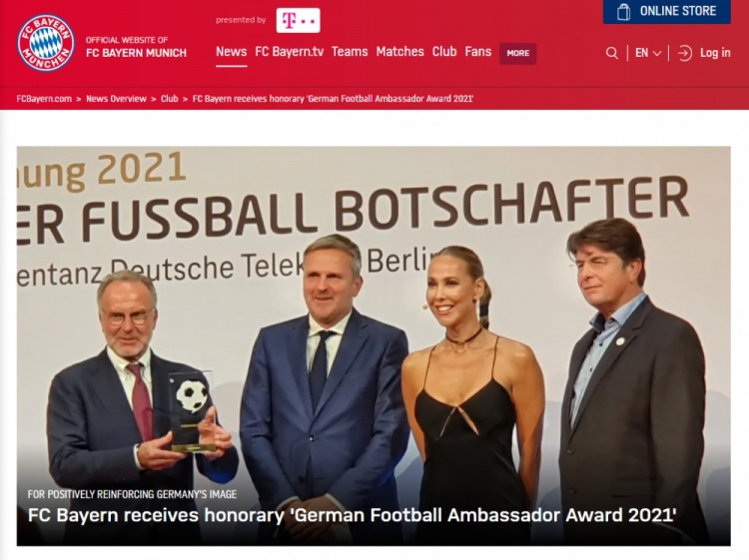Click the Log in link
749x560 pixels.
[x=715, y=53]
